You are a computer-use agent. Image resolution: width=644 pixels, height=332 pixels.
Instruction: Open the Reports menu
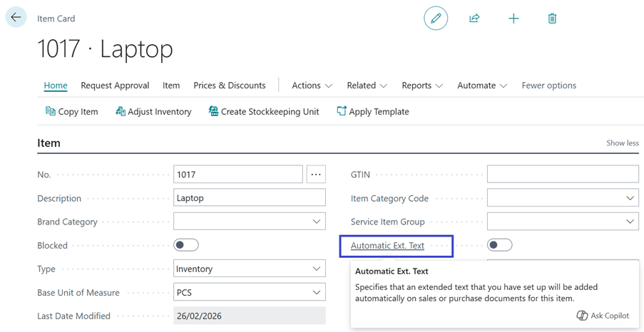[421, 85]
